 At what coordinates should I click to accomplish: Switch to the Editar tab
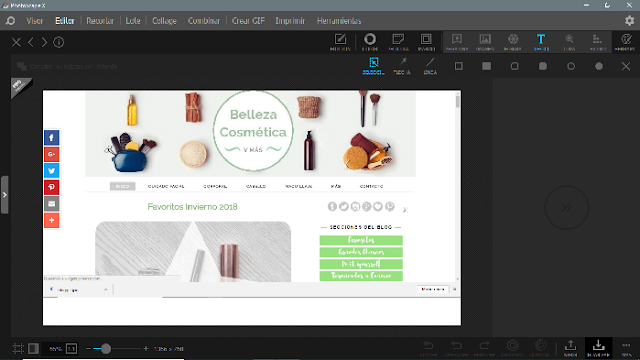coord(64,21)
